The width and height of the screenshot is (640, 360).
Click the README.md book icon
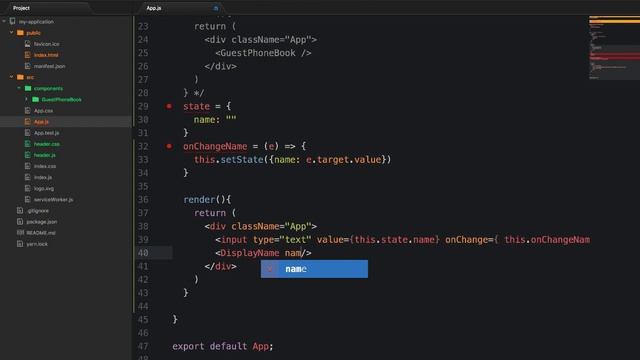coord(20,233)
